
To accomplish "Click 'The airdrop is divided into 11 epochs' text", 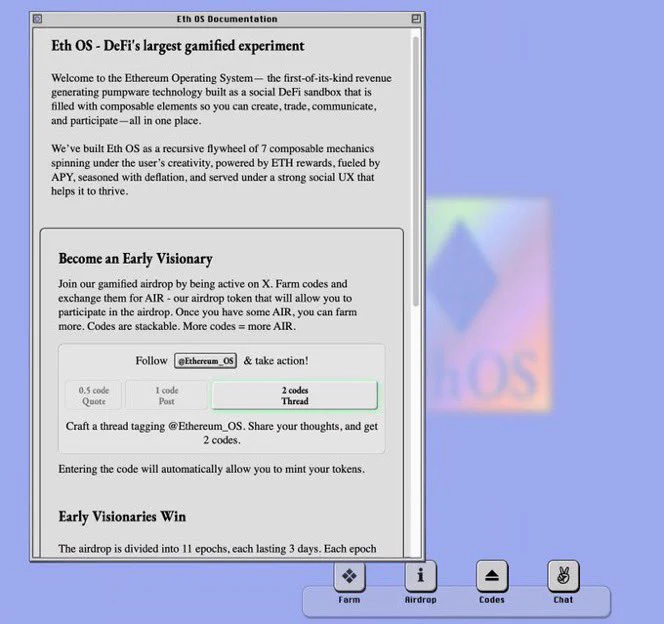I will coord(217,549).
